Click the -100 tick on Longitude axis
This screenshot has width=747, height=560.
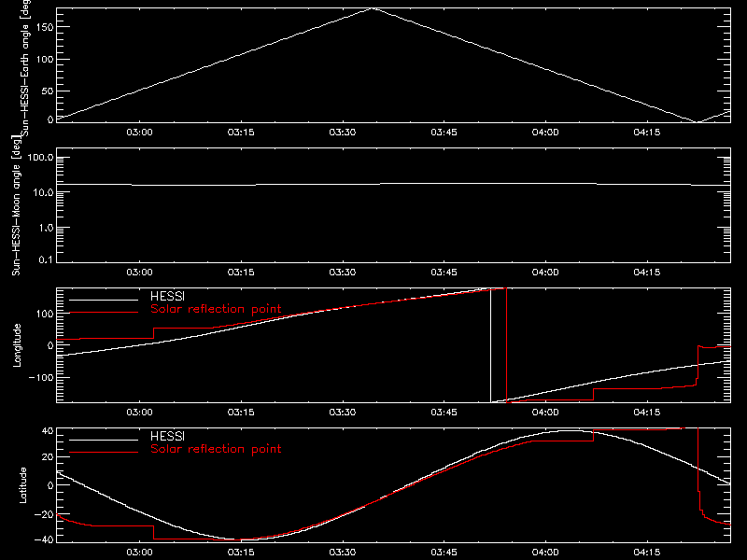(41, 377)
